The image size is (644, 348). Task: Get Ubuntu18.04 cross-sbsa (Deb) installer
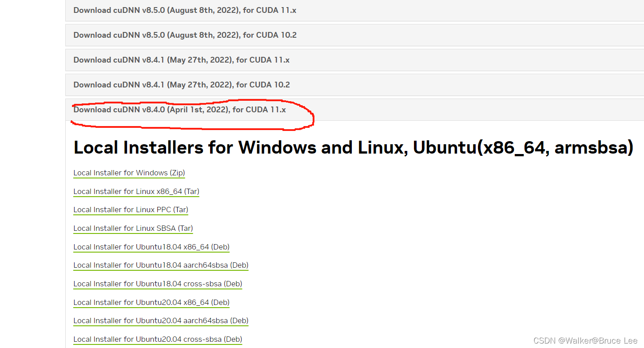(157, 284)
